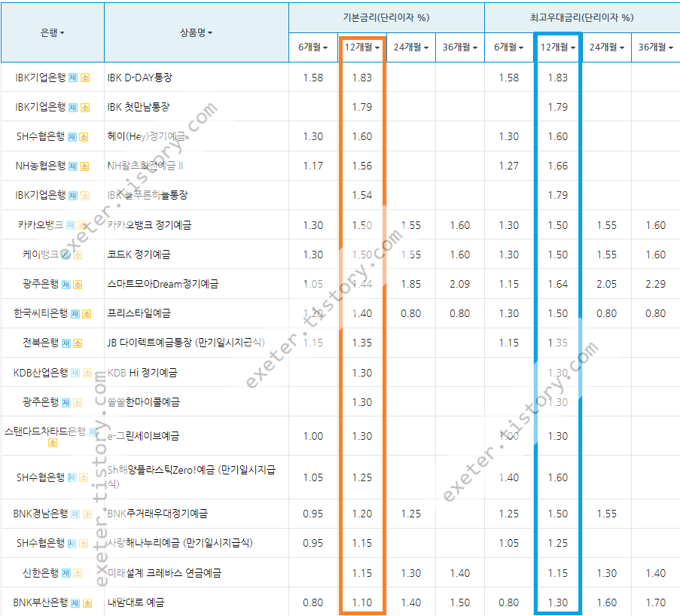Click the 1.70 rate for BNK부산은행
The height and width of the screenshot is (616, 680).
pyautogui.click(x=655, y=603)
